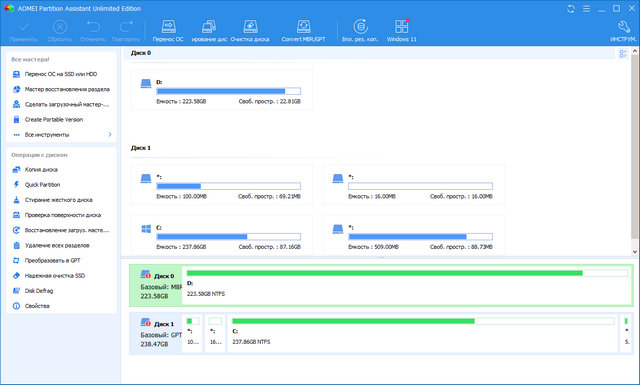The height and width of the screenshot is (385, 640).
Task: Click the Все мастера section header
Action: [30, 60]
